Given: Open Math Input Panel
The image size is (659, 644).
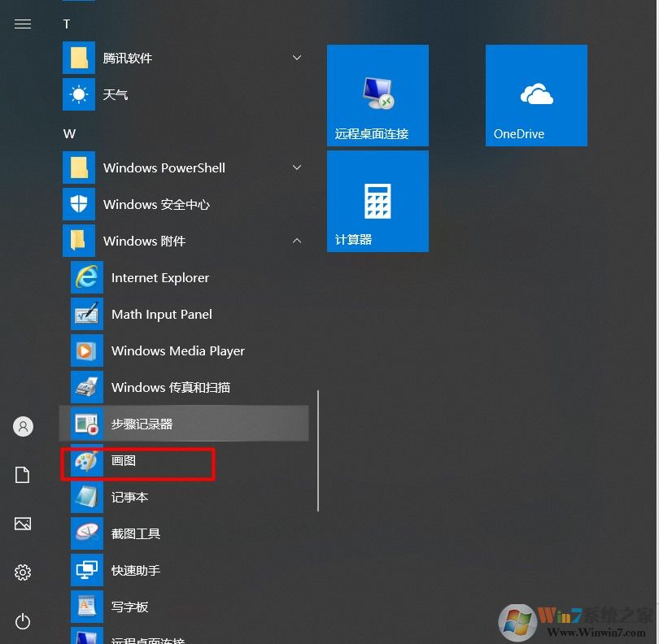Looking at the screenshot, I should click(x=161, y=314).
